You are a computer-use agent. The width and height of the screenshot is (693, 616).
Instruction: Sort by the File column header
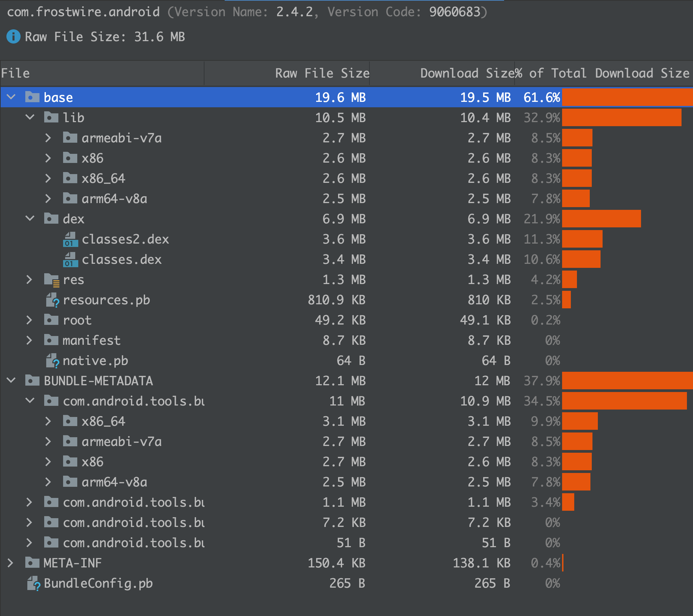[x=102, y=73]
